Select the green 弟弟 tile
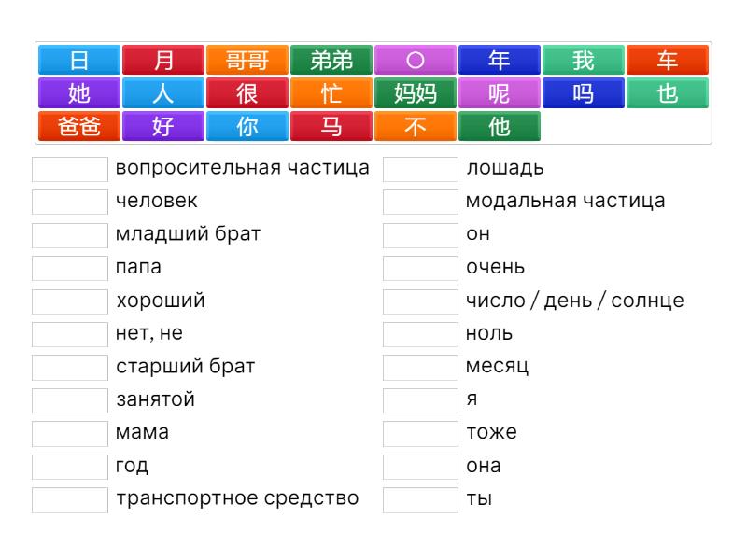 (331, 61)
